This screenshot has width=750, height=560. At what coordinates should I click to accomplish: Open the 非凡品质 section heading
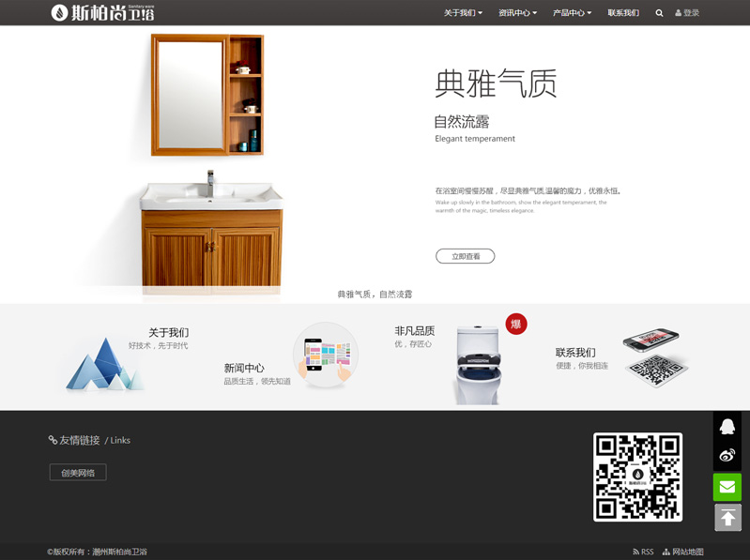coord(415,330)
